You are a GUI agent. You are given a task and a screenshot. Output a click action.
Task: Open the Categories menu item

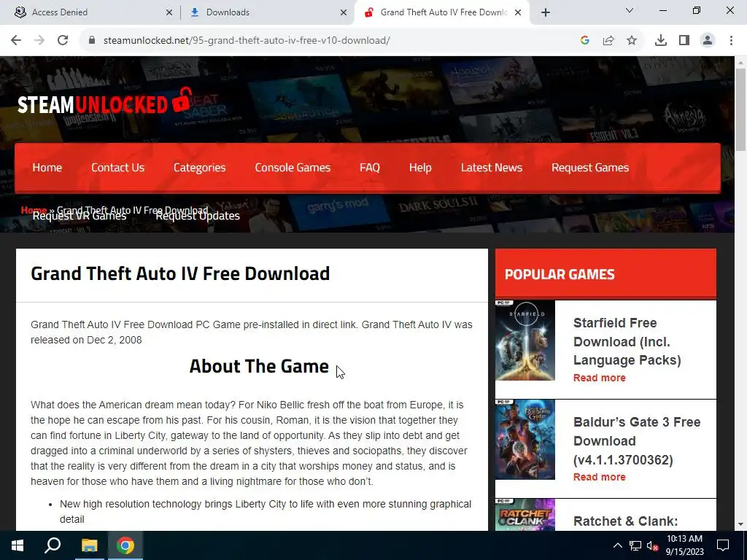point(200,168)
